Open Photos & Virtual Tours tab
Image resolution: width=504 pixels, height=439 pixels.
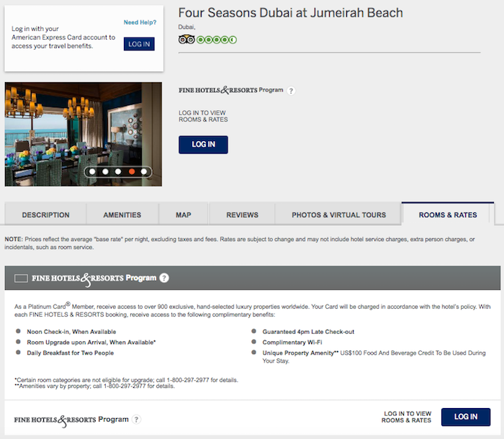coord(339,214)
